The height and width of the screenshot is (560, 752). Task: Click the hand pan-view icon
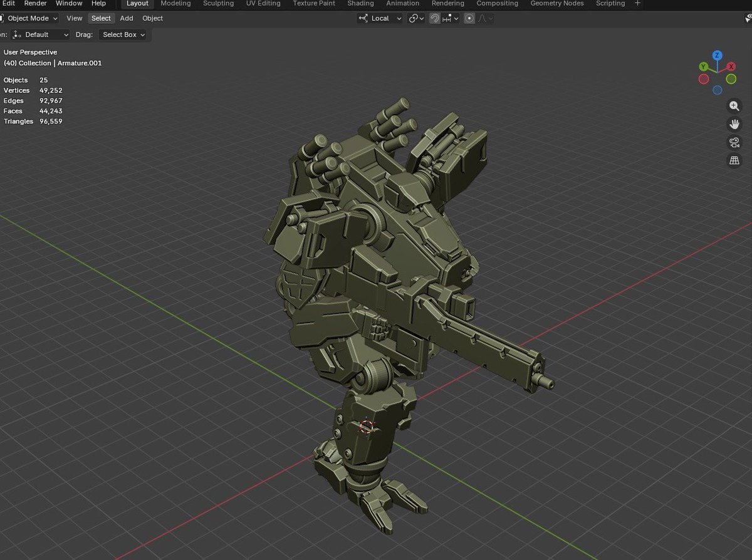734,125
